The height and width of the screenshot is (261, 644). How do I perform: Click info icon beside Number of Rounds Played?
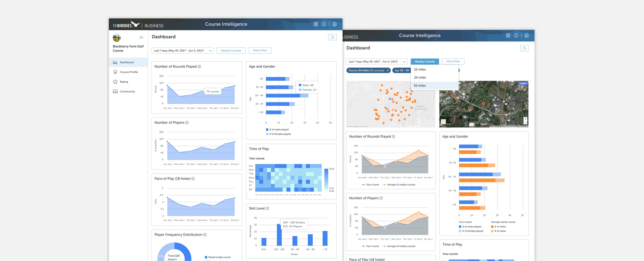tap(199, 67)
